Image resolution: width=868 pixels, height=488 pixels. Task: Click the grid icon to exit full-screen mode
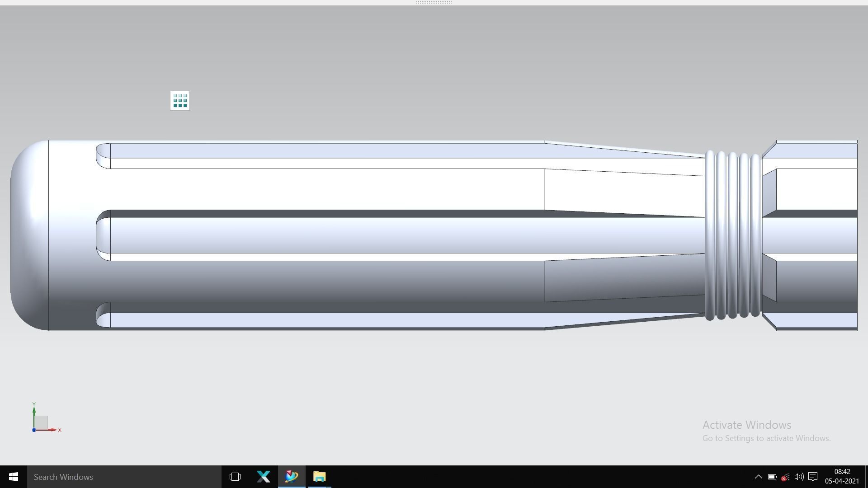179,100
